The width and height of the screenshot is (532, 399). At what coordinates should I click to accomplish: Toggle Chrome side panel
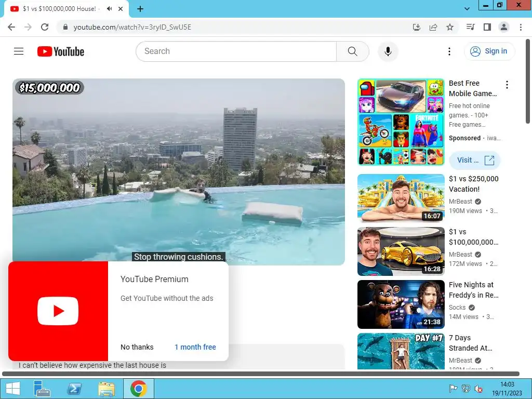pos(487,27)
